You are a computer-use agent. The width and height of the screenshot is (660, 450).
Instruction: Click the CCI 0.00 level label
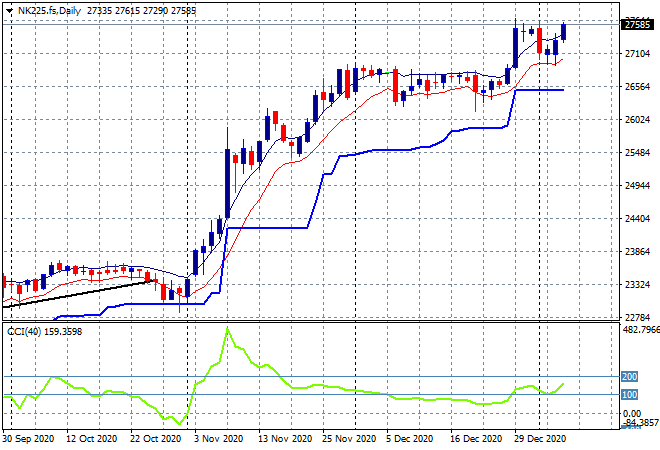(632, 413)
